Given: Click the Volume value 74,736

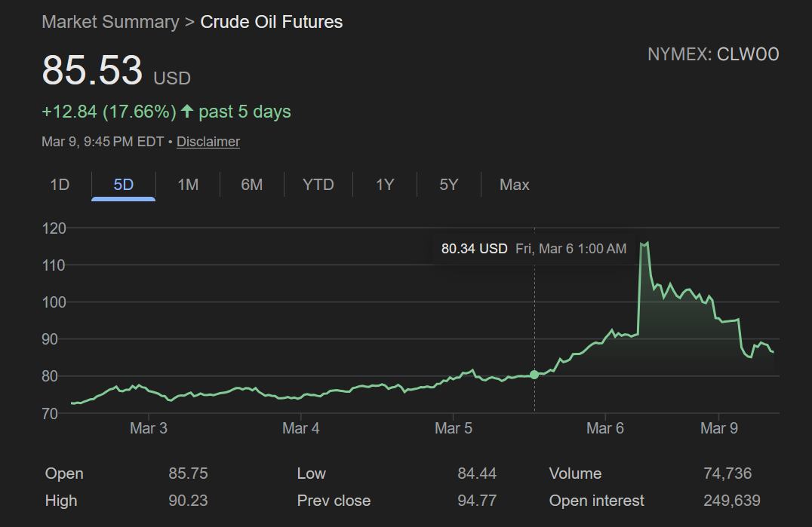Looking at the screenshot, I should pyautogui.click(x=727, y=473).
